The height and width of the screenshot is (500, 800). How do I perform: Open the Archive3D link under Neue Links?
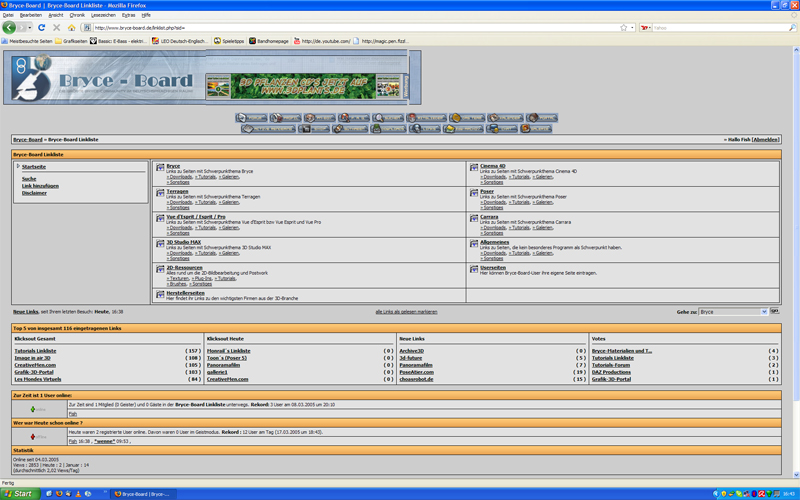pos(411,351)
